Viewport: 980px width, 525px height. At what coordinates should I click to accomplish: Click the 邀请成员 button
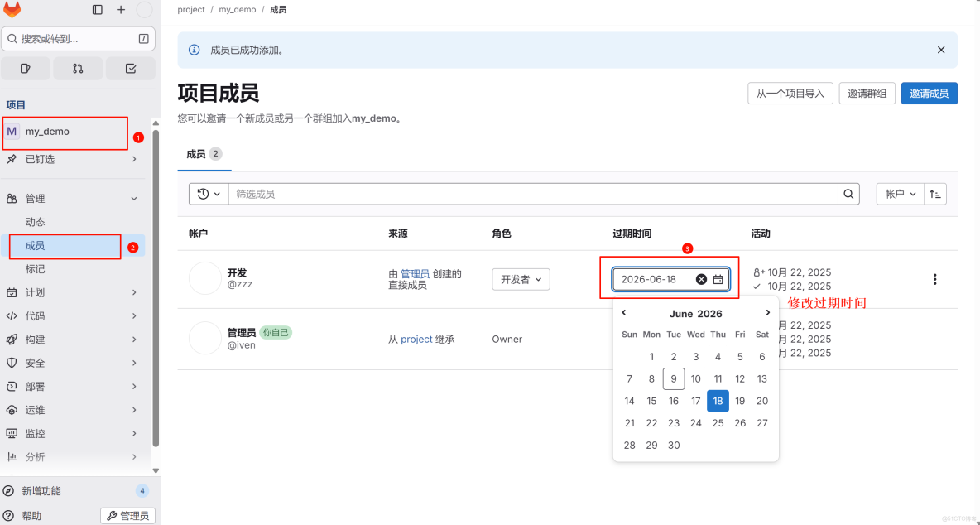pos(929,94)
